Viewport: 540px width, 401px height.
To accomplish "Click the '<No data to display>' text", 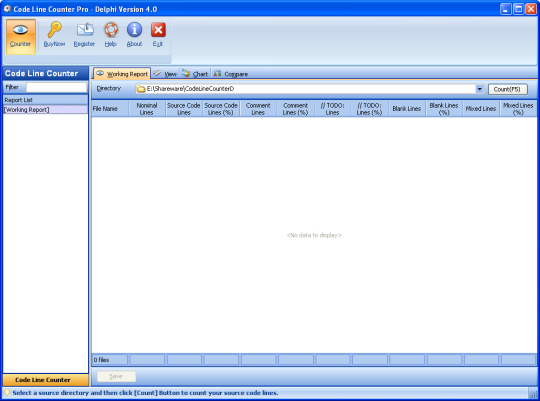I will pyautogui.click(x=314, y=235).
